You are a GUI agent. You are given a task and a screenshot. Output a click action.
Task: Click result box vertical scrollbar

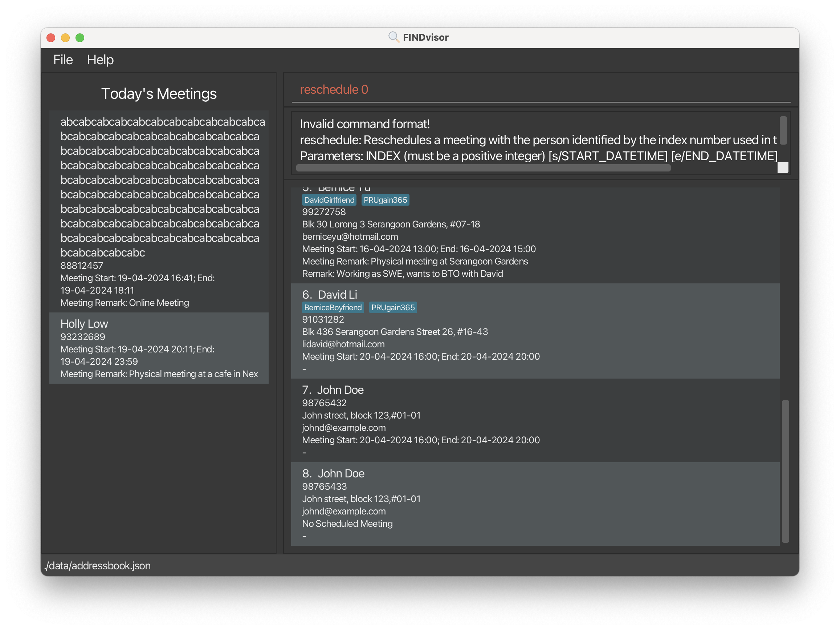(783, 130)
